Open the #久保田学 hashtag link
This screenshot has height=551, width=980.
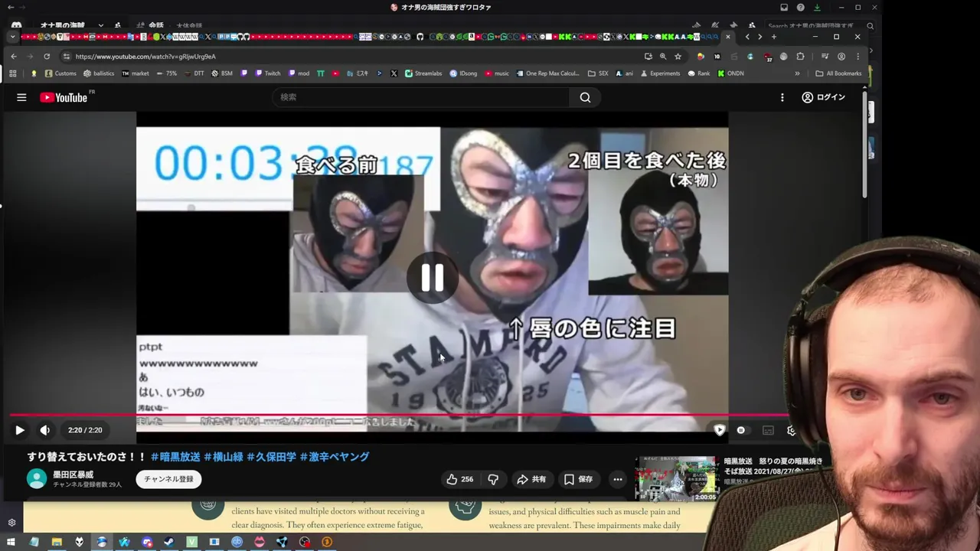point(271,457)
